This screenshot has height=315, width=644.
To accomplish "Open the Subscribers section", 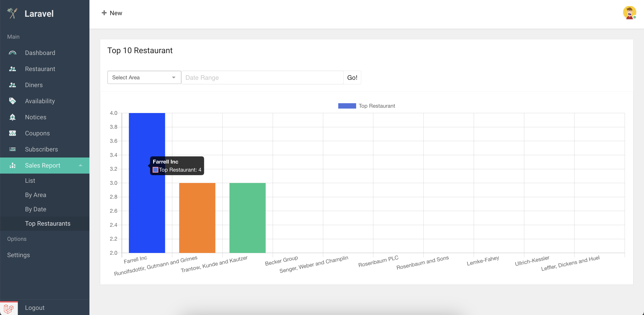I will click(41, 149).
